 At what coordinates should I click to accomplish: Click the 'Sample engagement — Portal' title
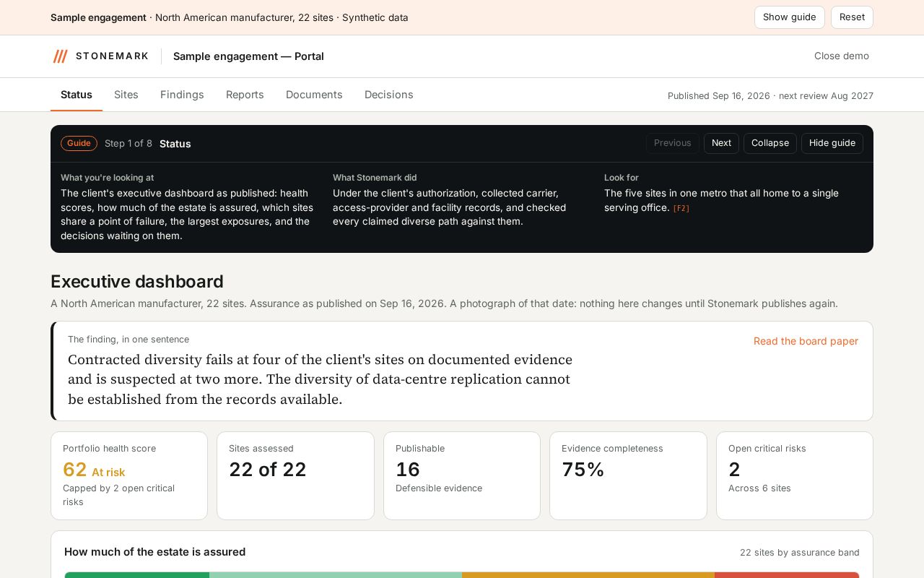coord(248,56)
